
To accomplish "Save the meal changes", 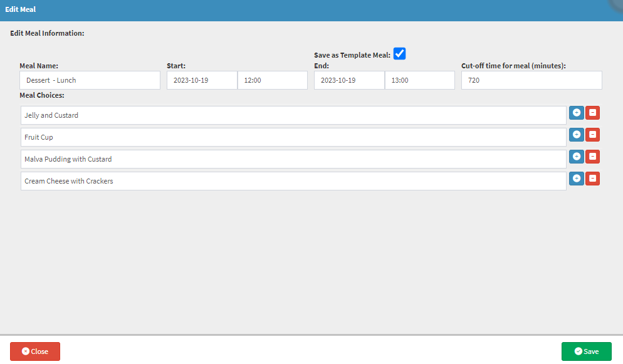I will click(x=586, y=351).
